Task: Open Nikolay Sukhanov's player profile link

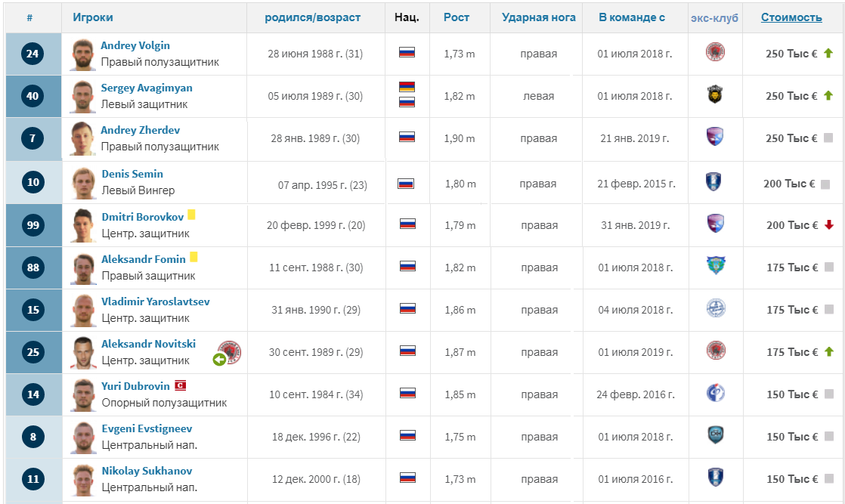Action: [x=147, y=471]
